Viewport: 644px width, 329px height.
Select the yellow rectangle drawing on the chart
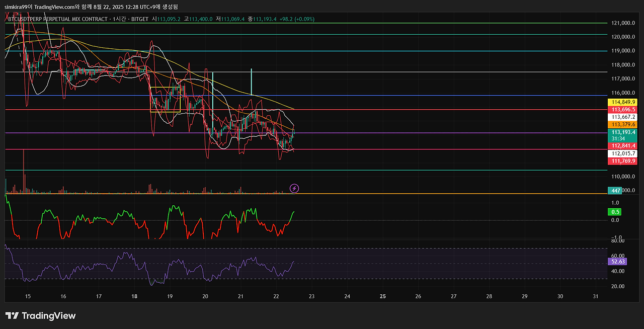(x=165, y=100)
